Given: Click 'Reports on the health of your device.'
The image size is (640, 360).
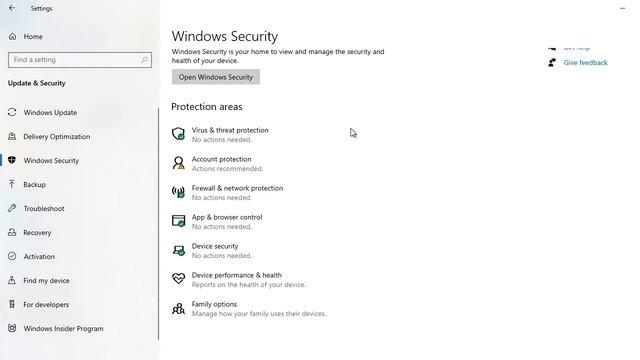Looking at the screenshot, I should tap(249, 284).
